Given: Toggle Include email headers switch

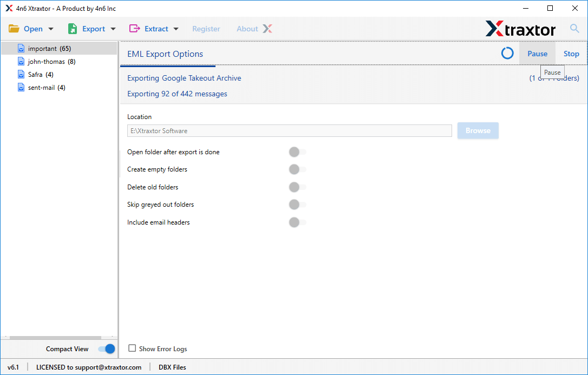Looking at the screenshot, I should tap(298, 222).
